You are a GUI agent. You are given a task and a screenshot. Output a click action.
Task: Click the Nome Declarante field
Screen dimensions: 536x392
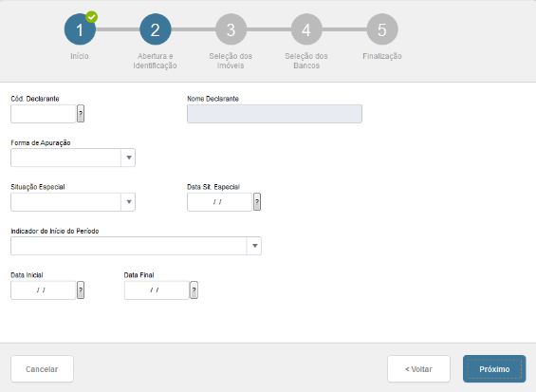(x=274, y=114)
